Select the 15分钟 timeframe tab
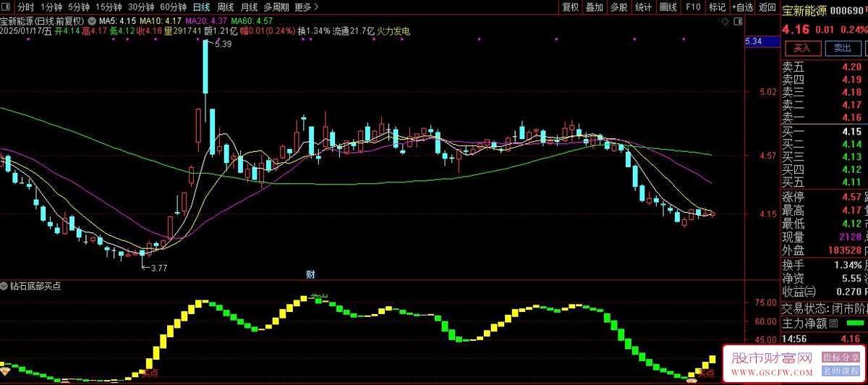868x385 pixels. click(x=109, y=7)
